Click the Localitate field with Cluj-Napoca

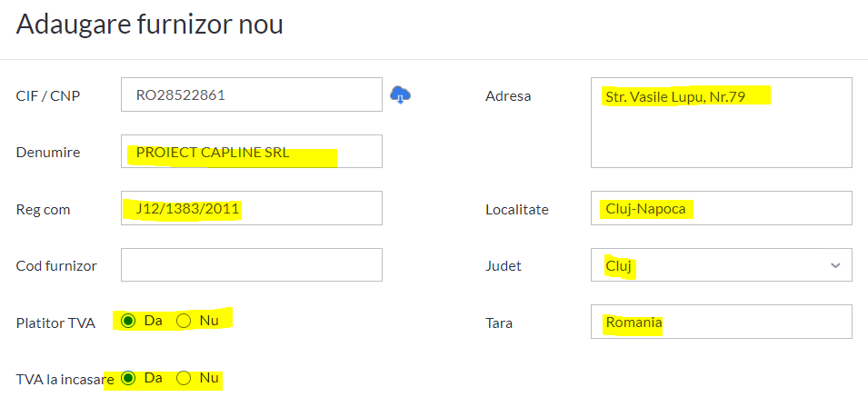(x=722, y=208)
